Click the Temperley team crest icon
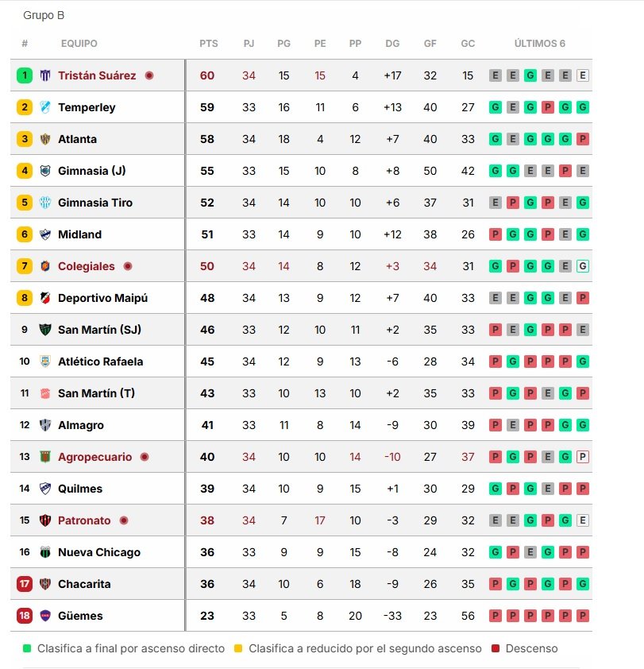This screenshot has width=644, height=669. [45, 107]
